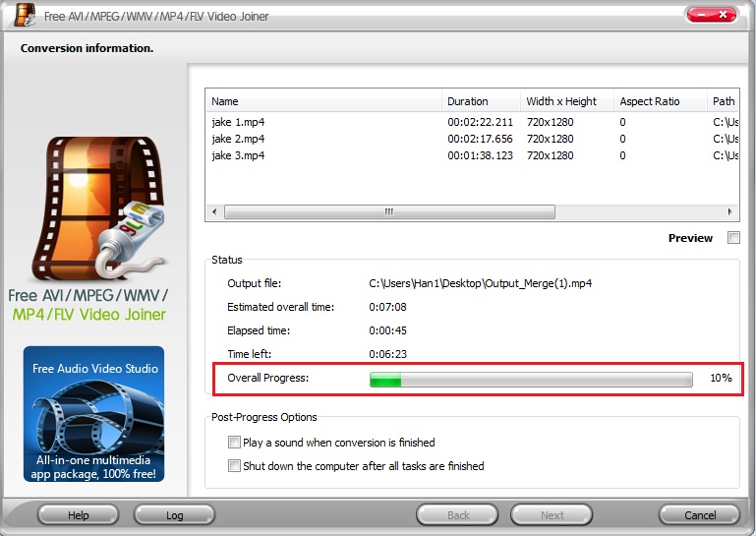Open the Log button
Screen dimensions: 756x536
coord(175,515)
